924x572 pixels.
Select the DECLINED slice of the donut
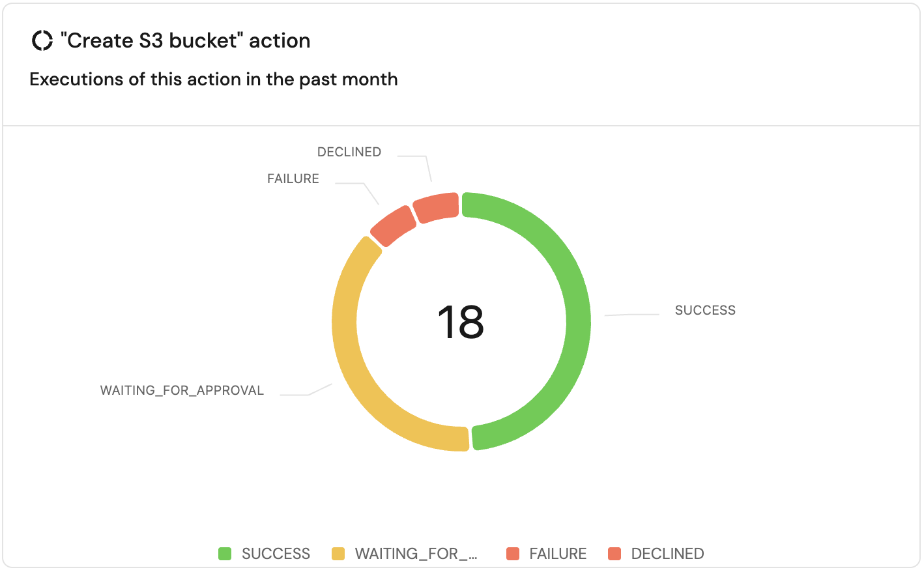(436, 207)
